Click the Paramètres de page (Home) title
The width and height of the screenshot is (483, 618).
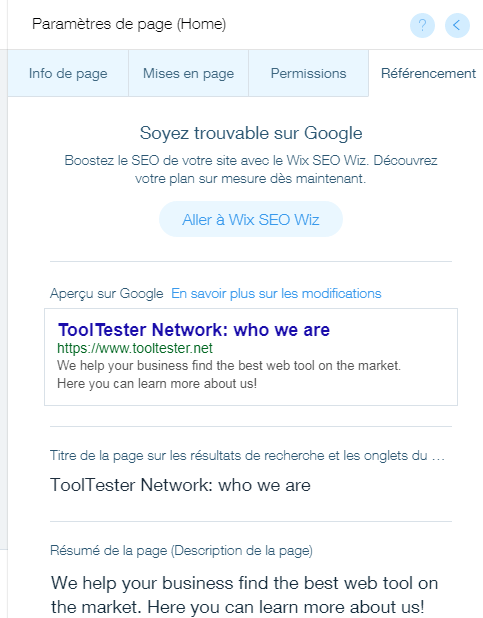(x=129, y=24)
